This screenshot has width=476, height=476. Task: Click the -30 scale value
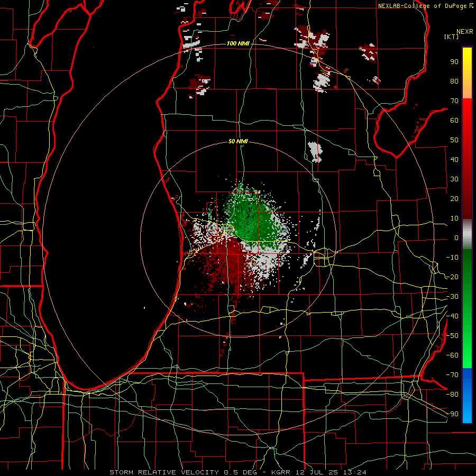coord(452,297)
